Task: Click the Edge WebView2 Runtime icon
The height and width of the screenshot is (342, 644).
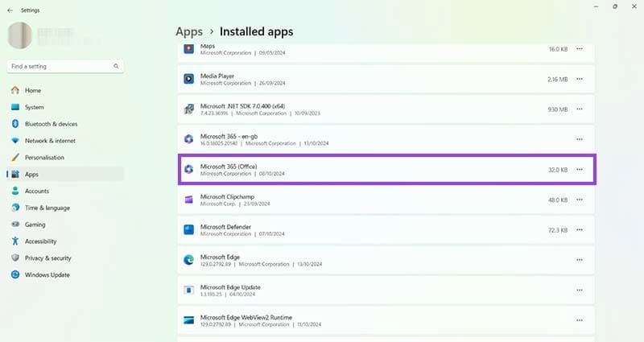Action: [x=189, y=320]
